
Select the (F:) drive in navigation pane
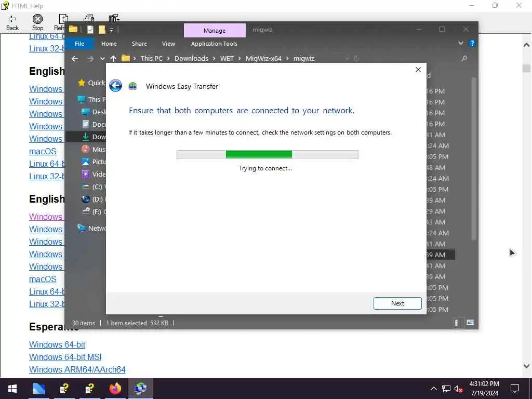pyautogui.click(x=94, y=212)
